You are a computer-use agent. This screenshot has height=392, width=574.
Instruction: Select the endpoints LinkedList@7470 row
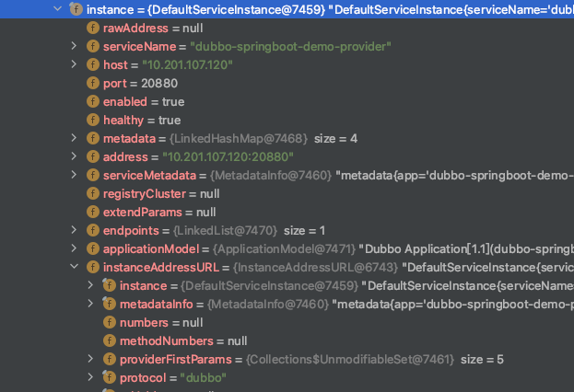coord(287,230)
